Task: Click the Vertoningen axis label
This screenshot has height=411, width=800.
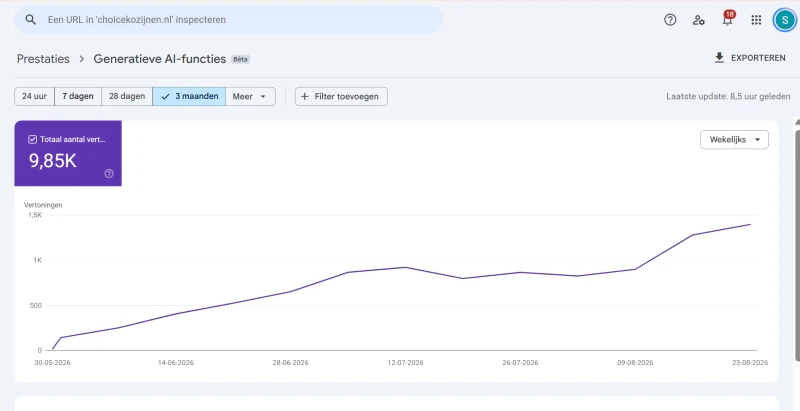Action: coord(43,205)
